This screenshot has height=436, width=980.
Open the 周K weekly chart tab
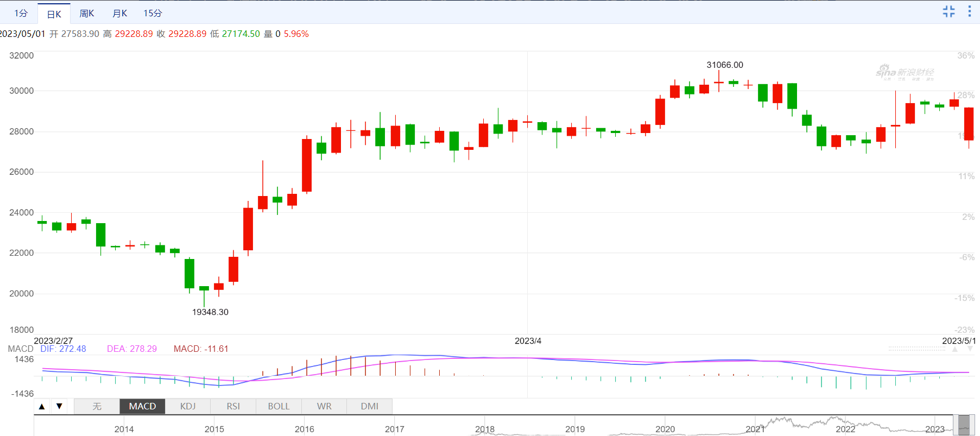click(x=87, y=13)
